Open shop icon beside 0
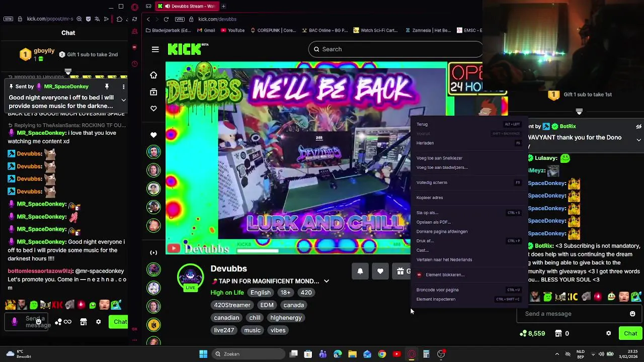The width and height of the screenshot is (644, 362). 558,333
